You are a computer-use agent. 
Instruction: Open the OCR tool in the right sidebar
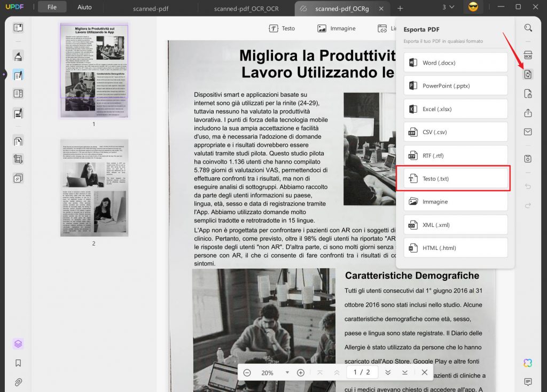point(528,55)
